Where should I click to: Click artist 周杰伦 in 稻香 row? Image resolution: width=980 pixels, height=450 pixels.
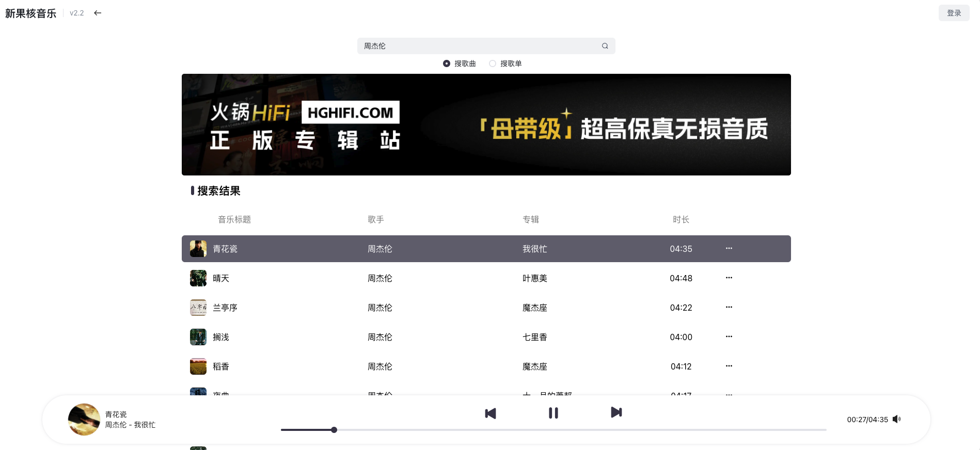coord(380,366)
